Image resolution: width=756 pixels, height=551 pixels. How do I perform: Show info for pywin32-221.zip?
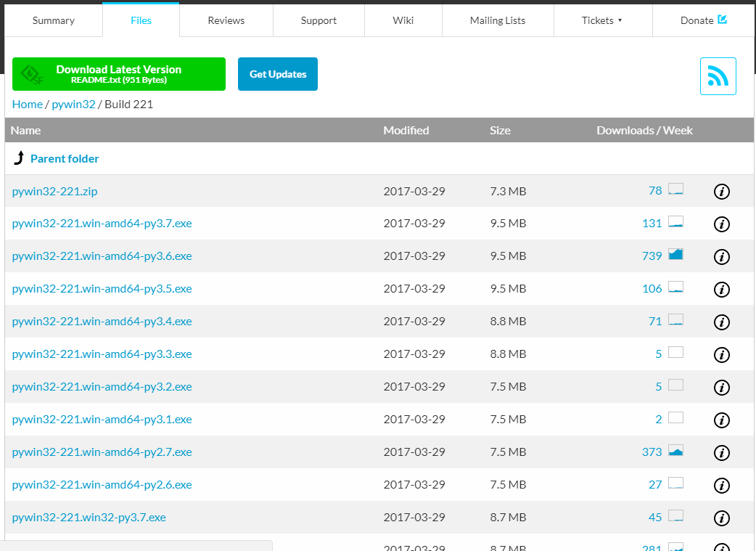point(721,192)
